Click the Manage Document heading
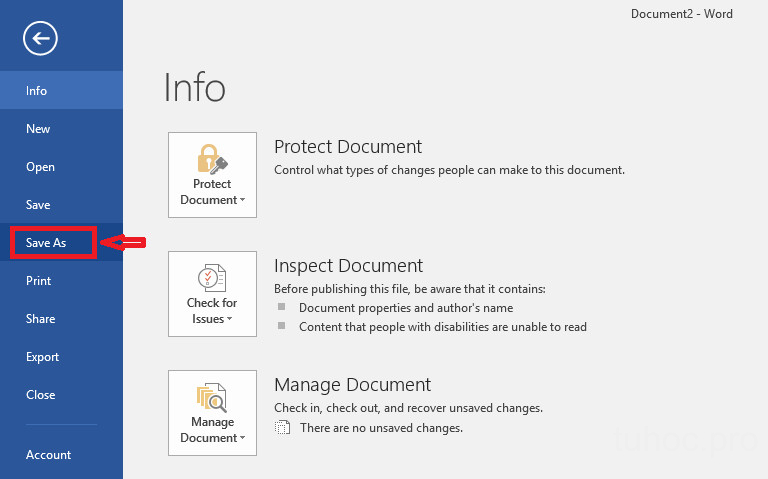This screenshot has width=768, height=479. [353, 385]
